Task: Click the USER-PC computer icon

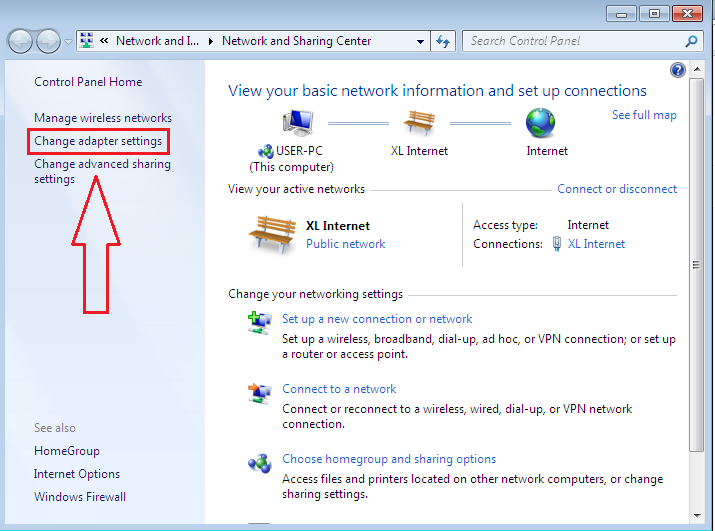Action: coord(298,123)
